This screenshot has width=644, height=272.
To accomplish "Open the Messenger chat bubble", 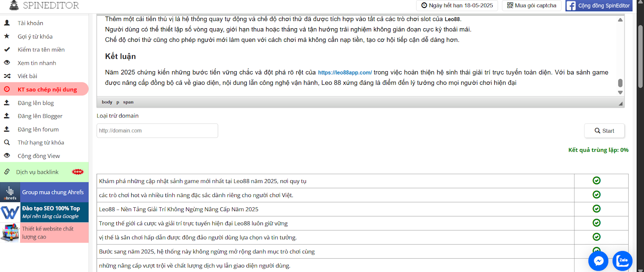I will (x=599, y=261).
